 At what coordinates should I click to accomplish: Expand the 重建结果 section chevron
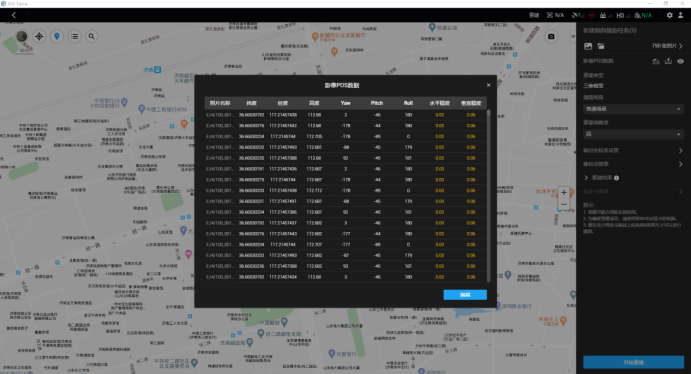point(586,178)
